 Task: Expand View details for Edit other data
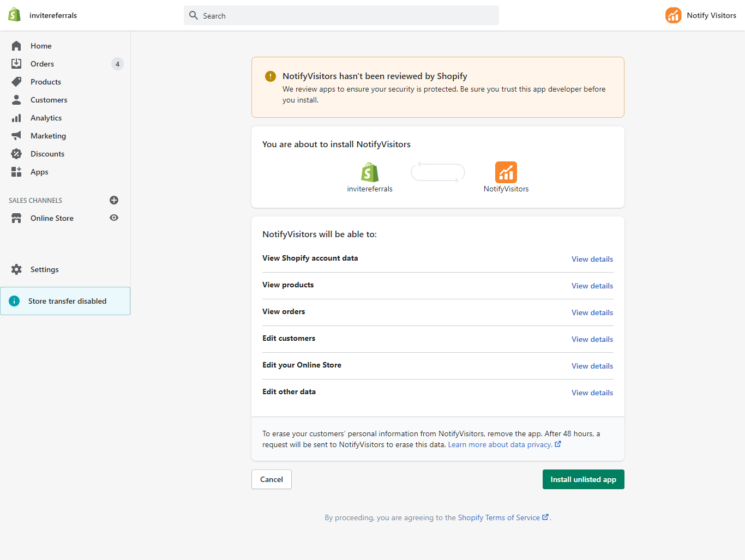[x=592, y=393]
